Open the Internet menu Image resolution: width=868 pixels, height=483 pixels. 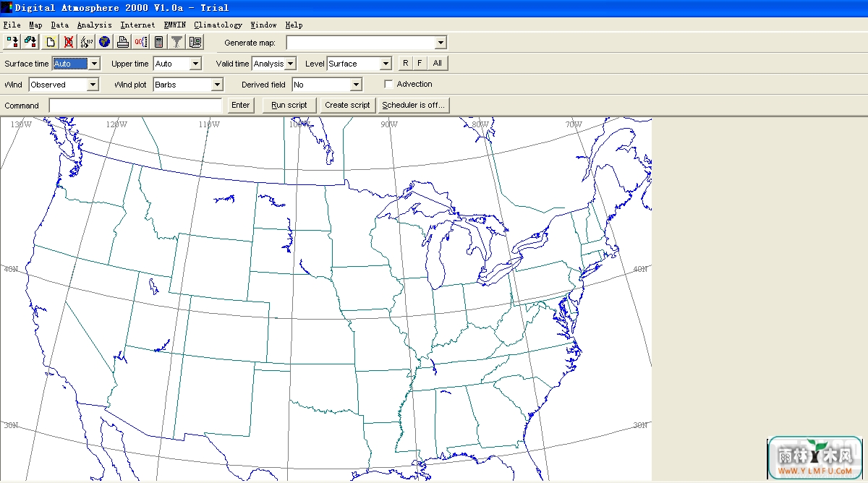(138, 25)
